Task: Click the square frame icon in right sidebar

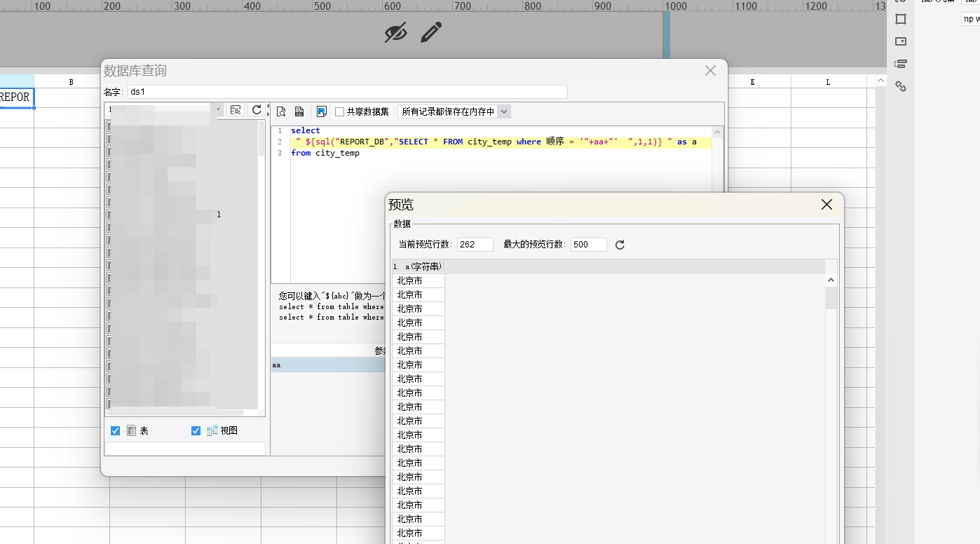Action: click(x=901, y=19)
